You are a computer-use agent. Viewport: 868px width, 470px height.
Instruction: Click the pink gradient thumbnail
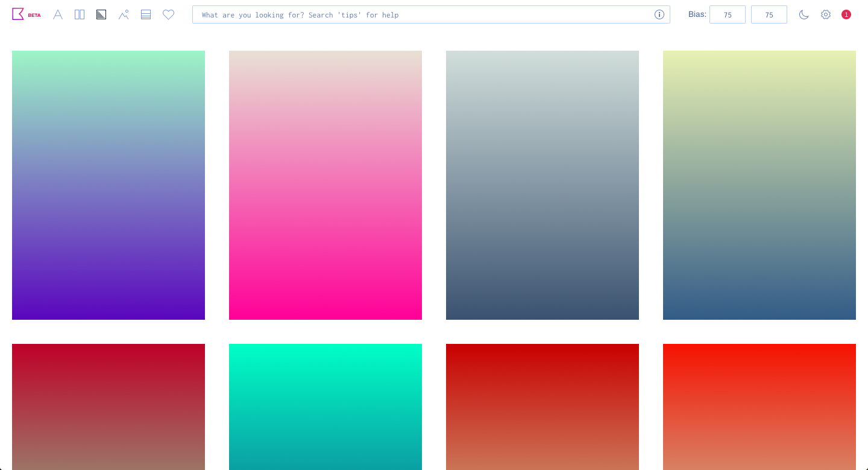(325, 185)
